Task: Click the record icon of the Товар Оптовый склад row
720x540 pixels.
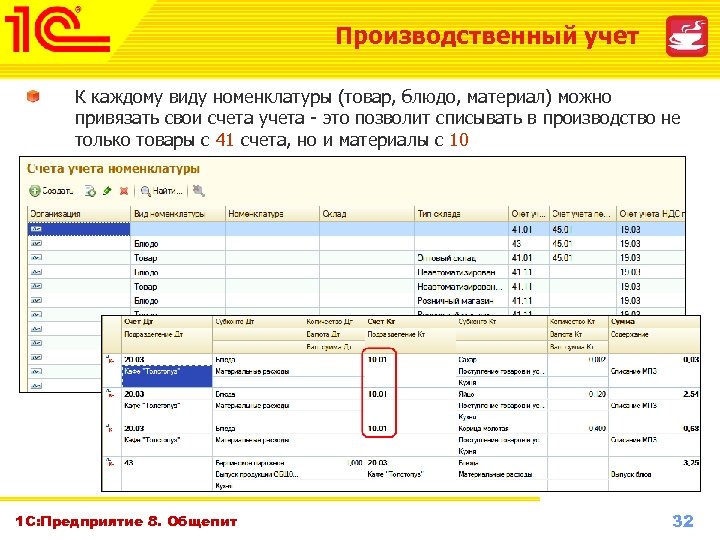Action: (36, 258)
